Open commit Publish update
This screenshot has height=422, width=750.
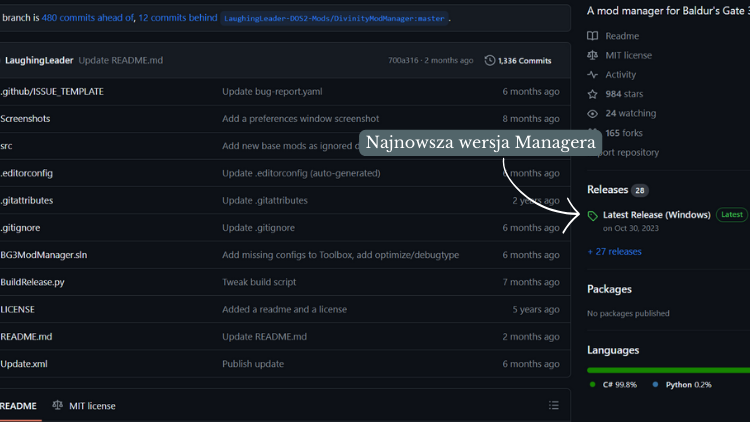[x=253, y=364]
